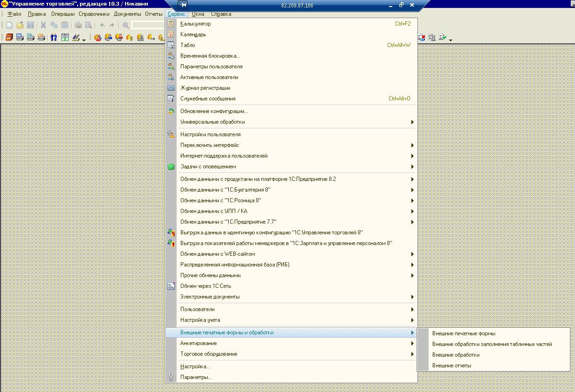This screenshot has height=392, width=575.
Task: Click the Калькулятор calculator icon in menu
Action: tap(171, 24)
